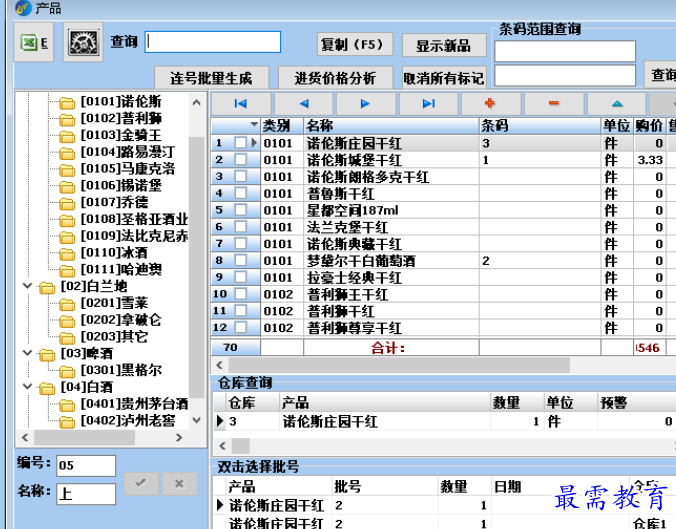The height and width of the screenshot is (529, 676).
Task: Select folder icon of [0401]贵州茅台酒
Action: pos(67,405)
